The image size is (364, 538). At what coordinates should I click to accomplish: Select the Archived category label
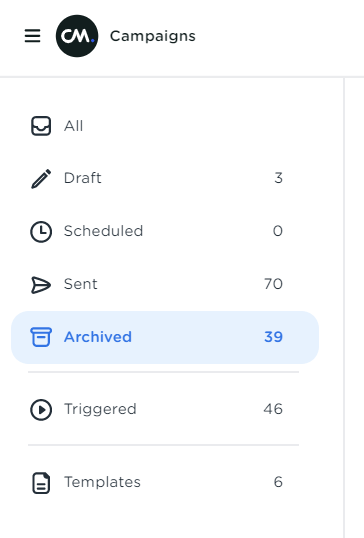[98, 337]
